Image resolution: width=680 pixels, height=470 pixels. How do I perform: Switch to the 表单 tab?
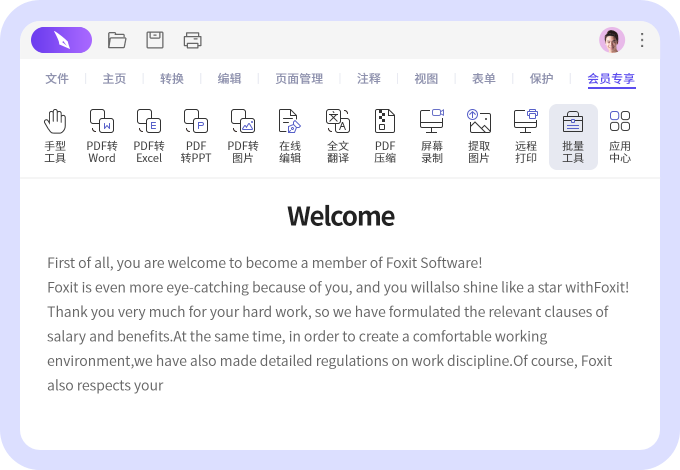(484, 78)
